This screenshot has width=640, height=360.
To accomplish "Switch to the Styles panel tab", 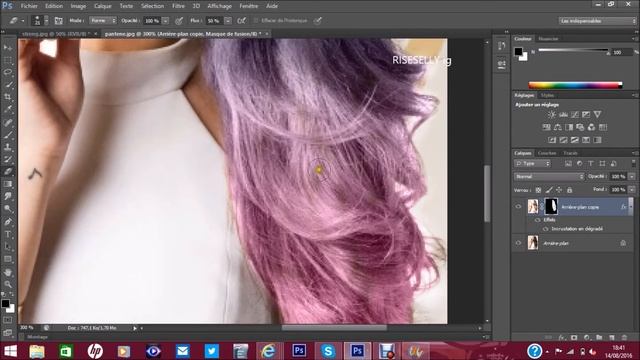I will [547, 95].
